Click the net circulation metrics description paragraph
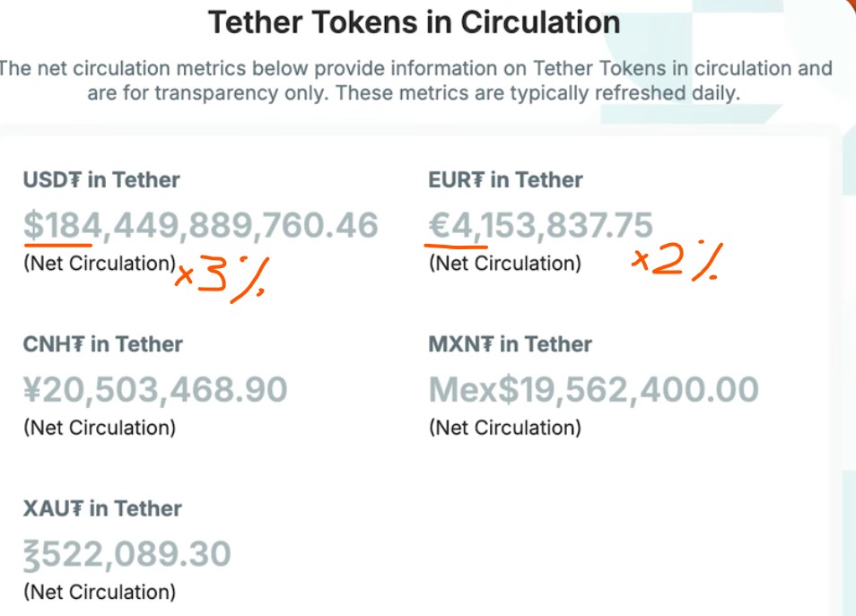 [x=414, y=81]
